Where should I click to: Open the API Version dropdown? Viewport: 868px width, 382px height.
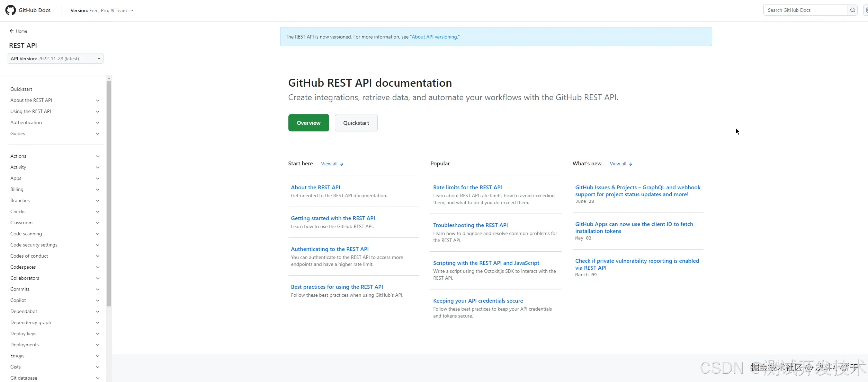pos(55,59)
